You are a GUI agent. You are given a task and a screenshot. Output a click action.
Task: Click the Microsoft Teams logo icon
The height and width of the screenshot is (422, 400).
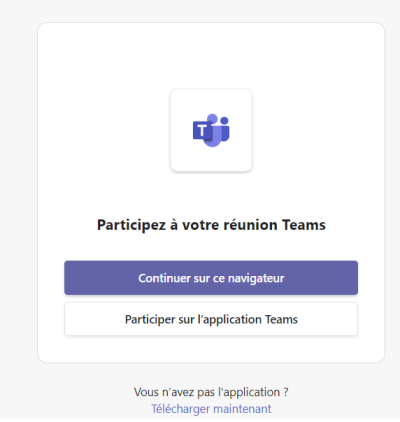(211, 130)
